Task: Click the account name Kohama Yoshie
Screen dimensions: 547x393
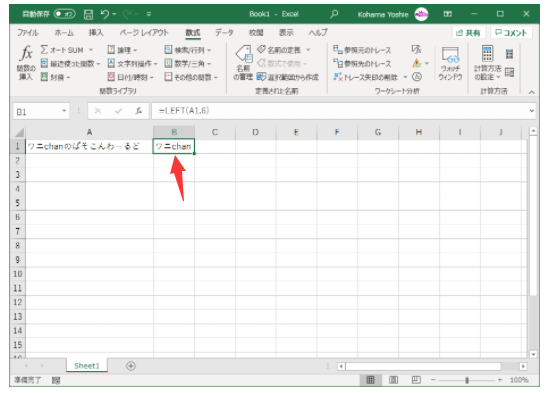Action: 383,14
